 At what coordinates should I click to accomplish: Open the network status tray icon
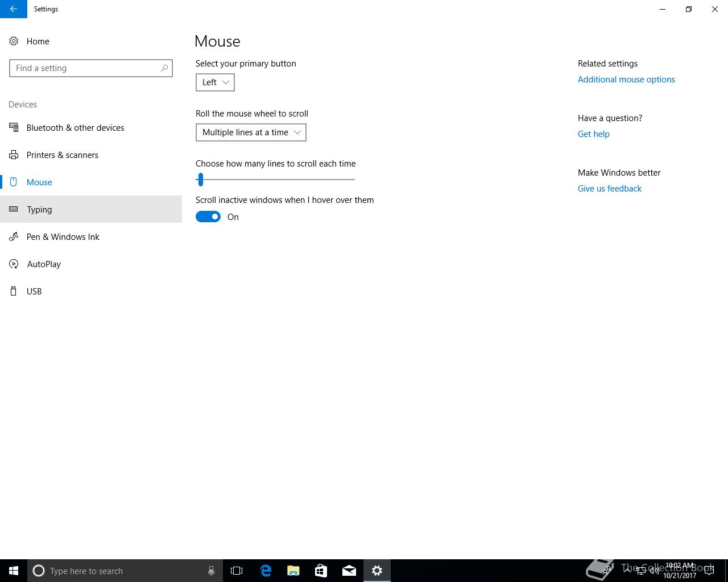(x=641, y=571)
